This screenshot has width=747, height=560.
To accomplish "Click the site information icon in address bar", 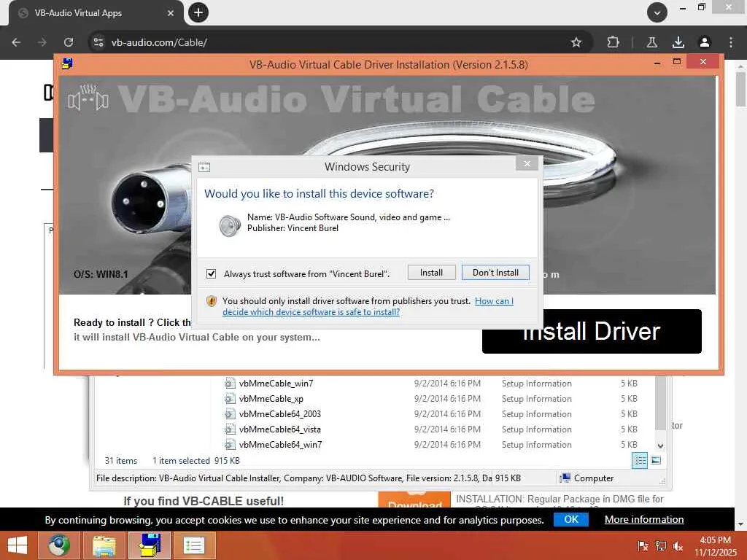I will point(98,42).
